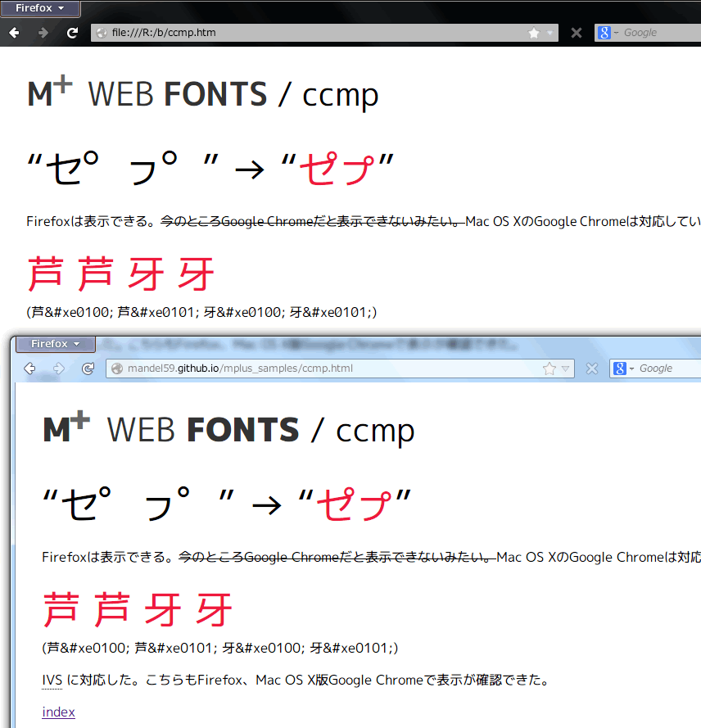The image size is (701, 728).
Task: Click the red kanji '芦 芦 牙 牙' line in the upper window
Action: [x=121, y=274]
